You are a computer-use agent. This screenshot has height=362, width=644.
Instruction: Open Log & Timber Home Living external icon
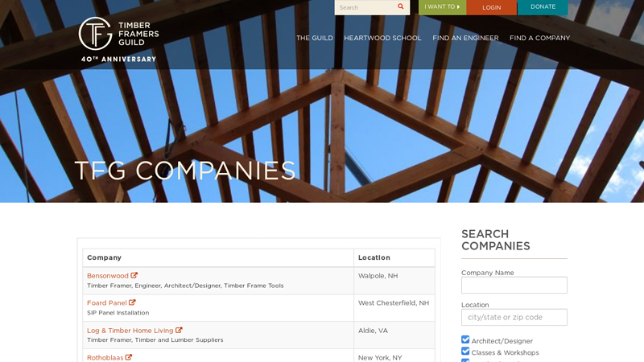tap(179, 330)
